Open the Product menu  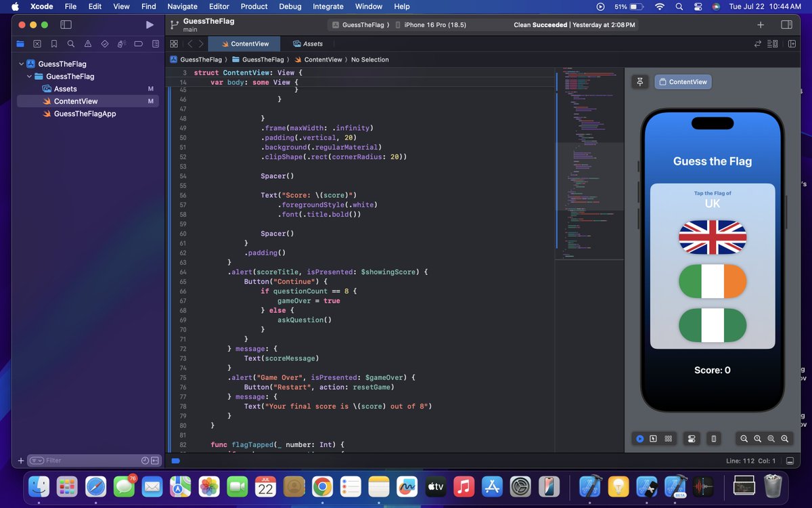[x=254, y=6]
